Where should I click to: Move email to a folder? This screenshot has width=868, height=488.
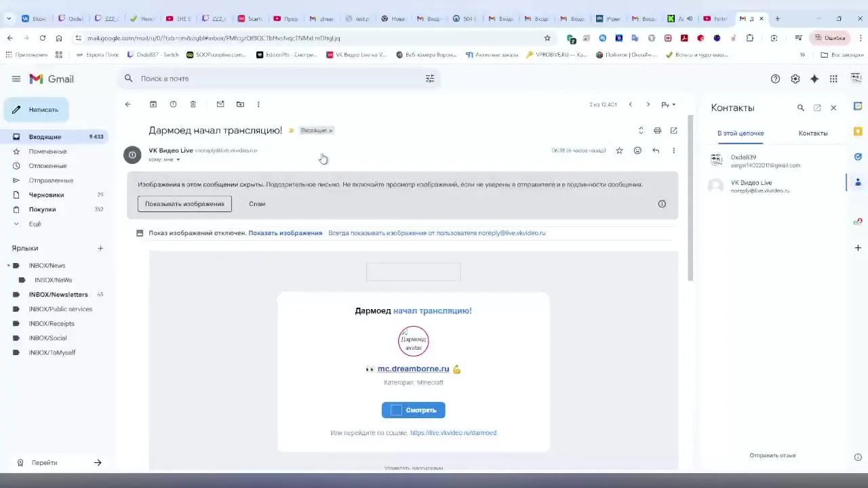[240, 104]
